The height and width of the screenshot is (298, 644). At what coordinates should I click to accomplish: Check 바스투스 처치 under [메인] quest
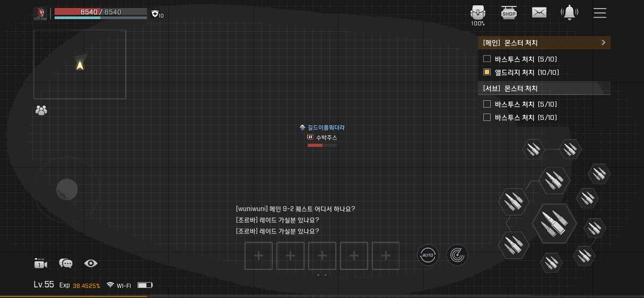pyautogui.click(x=487, y=59)
